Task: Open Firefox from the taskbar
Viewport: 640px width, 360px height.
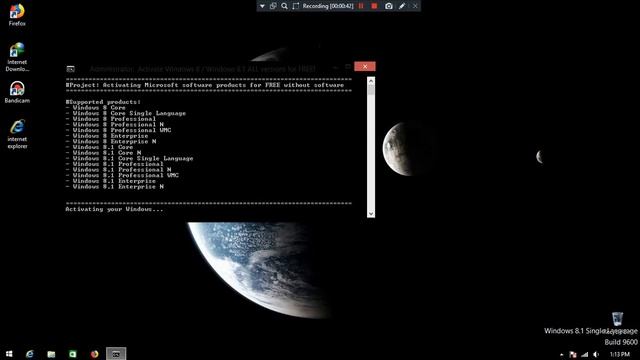Action: click(x=94, y=354)
